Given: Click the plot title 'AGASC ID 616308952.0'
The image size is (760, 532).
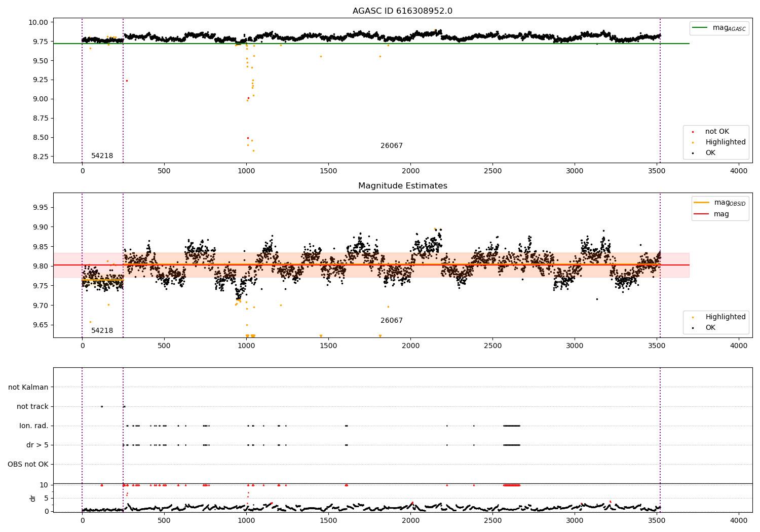Looking at the screenshot, I should tap(402, 11).
